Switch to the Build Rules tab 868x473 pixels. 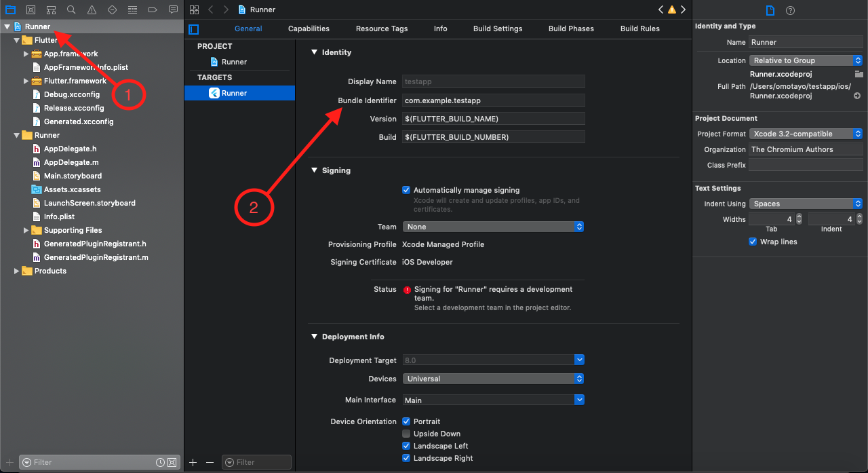click(x=640, y=29)
